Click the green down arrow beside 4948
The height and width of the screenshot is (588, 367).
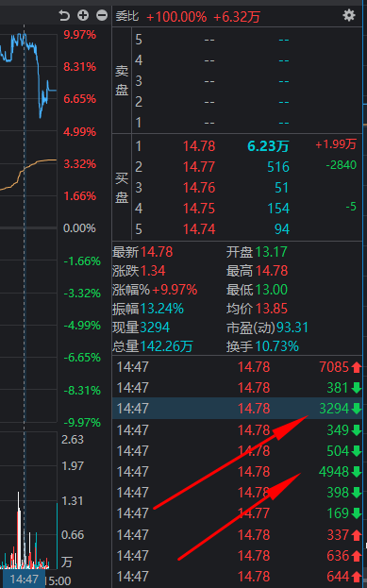356,472
